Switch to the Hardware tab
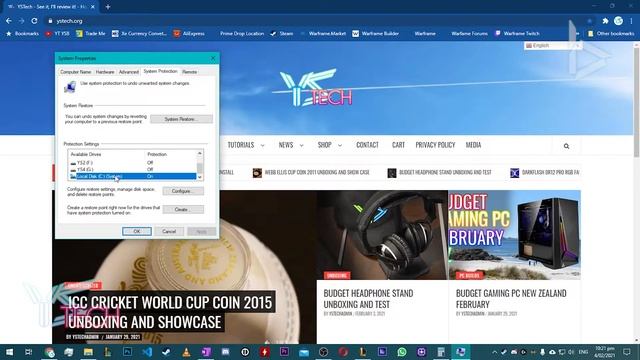Image resolution: width=640 pixels, height=360 pixels. tap(105, 72)
